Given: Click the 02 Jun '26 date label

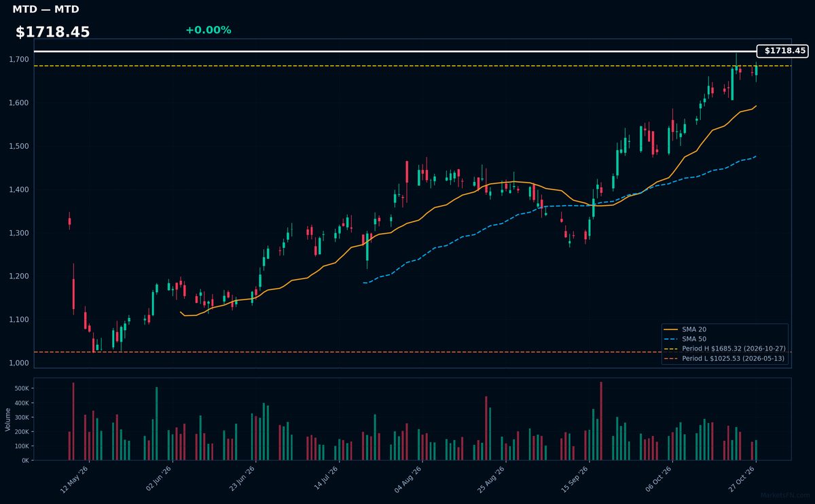Looking at the screenshot, I should click(x=158, y=479).
